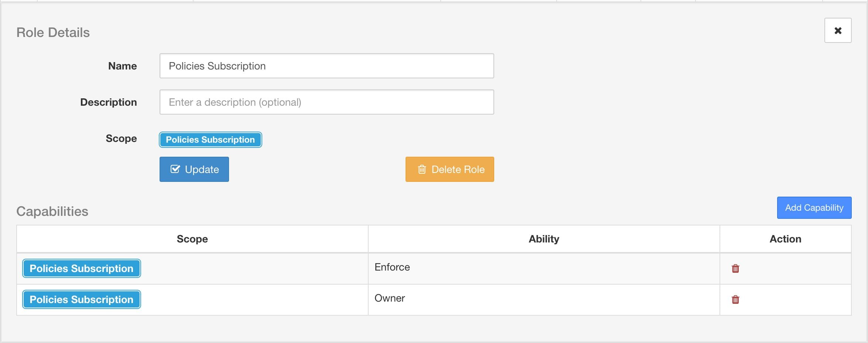Click the Scope field label
868x343 pixels.
(121, 138)
